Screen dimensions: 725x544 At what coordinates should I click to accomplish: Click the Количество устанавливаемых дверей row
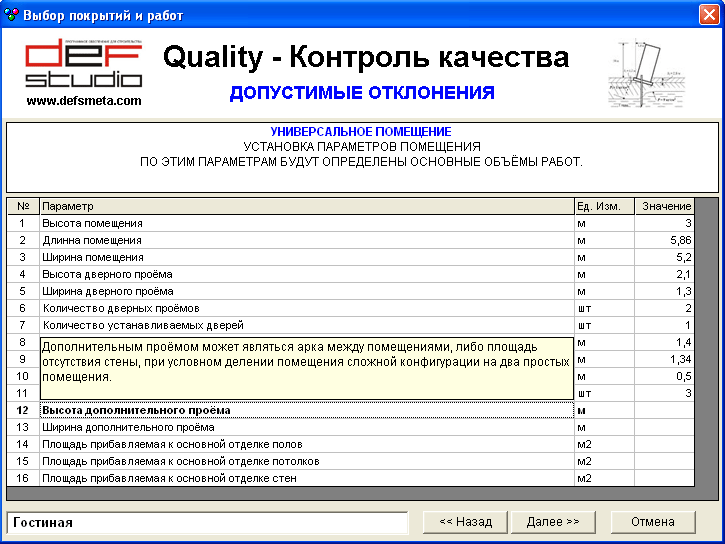(x=306, y=326)
